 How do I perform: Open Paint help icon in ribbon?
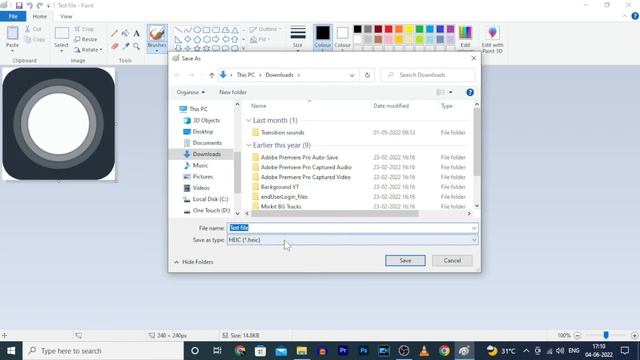coord(635,16)
